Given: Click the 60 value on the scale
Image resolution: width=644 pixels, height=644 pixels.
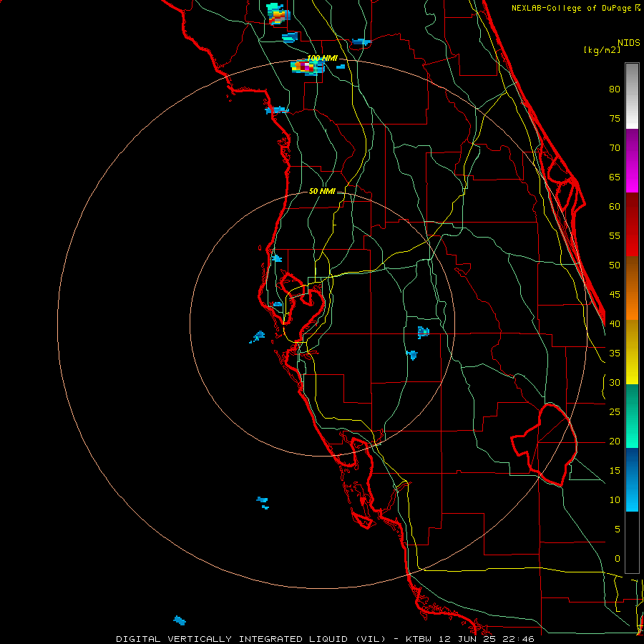Looking at the screenshot, I should point(615,207).
